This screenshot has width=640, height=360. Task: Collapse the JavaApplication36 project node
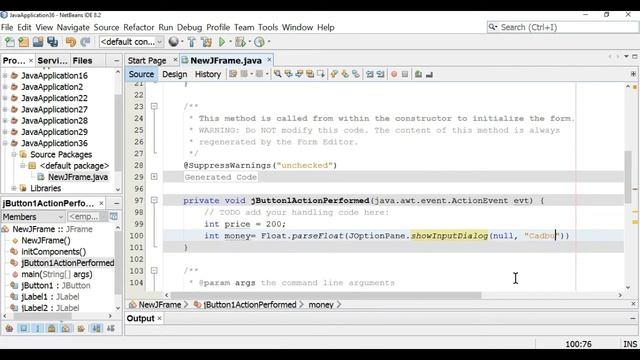coord(5,143)
